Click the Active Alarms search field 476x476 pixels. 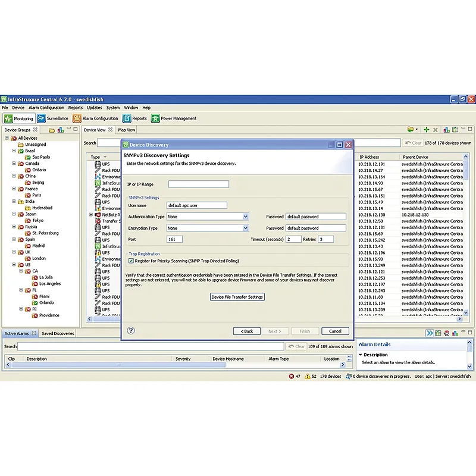pos(151,346)
